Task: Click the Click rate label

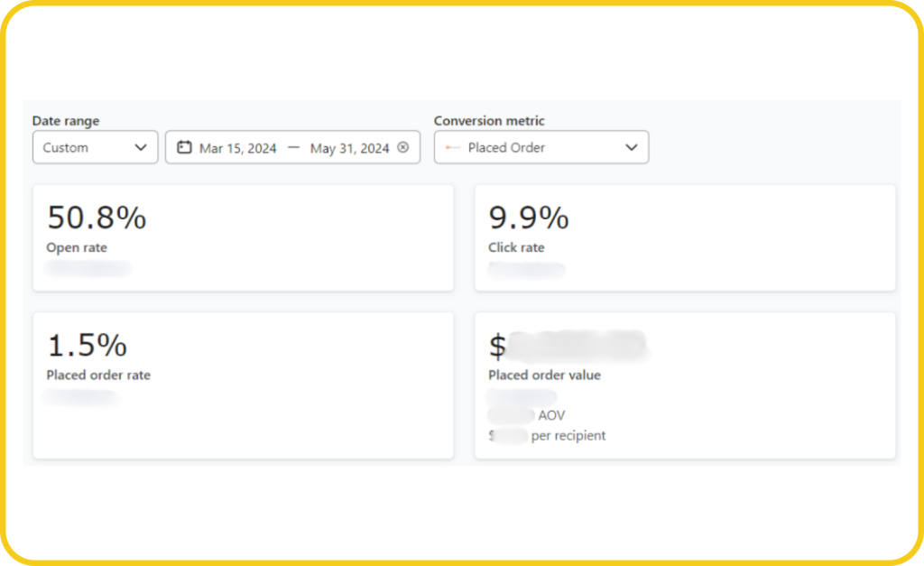Action: click(516, 247)
